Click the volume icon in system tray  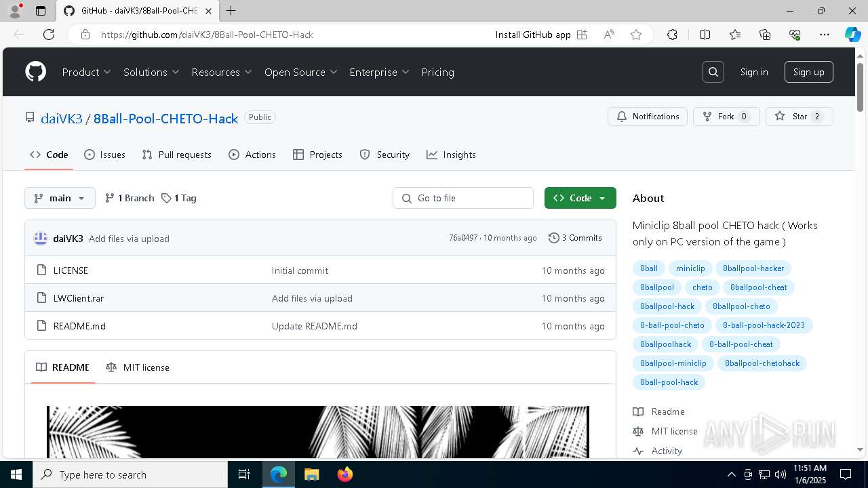click(780, 474)
